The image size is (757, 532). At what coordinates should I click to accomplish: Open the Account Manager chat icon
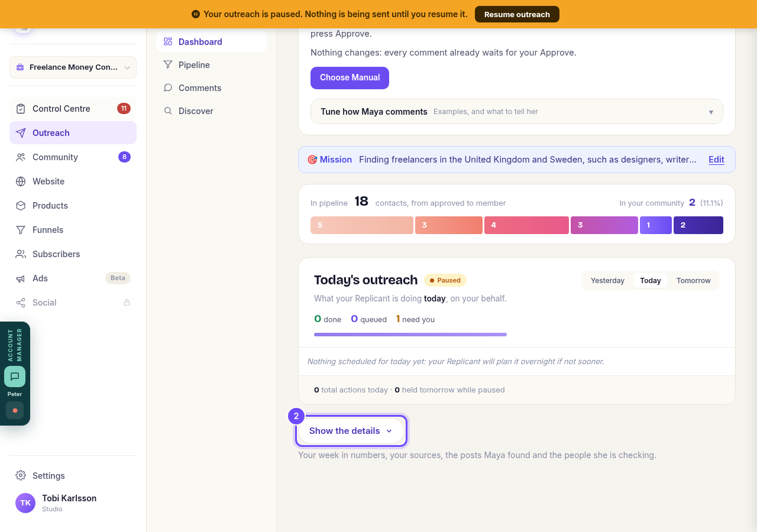point(15,377)
